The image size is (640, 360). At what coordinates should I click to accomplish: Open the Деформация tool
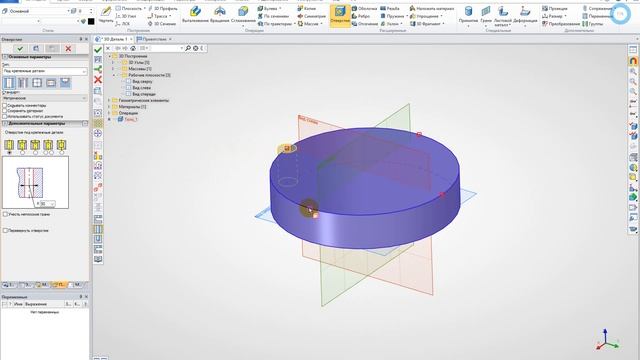525,15
